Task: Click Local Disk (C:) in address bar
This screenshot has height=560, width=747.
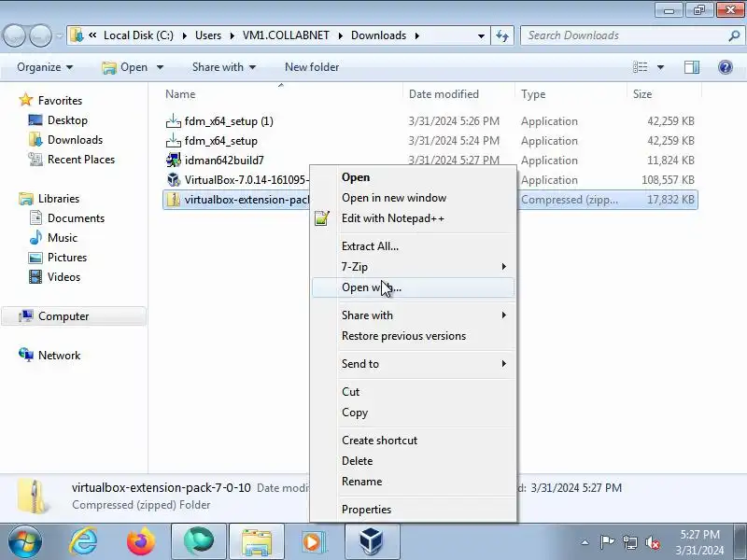Action: coord(138,35)
